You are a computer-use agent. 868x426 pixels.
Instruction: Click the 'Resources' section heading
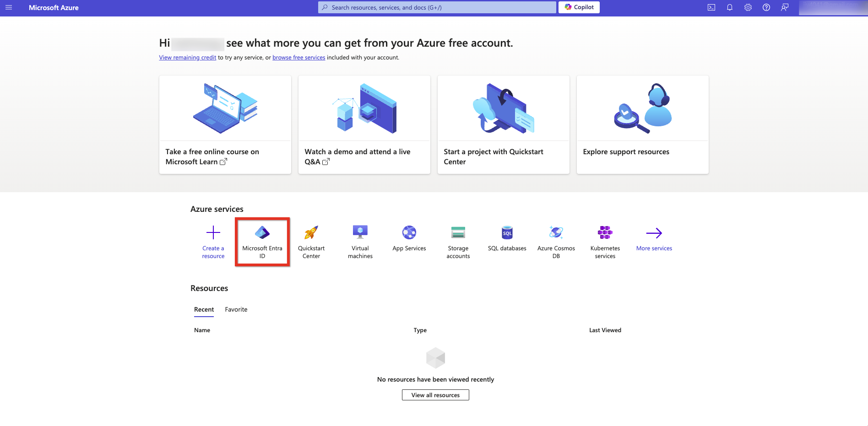coord(209,288)
